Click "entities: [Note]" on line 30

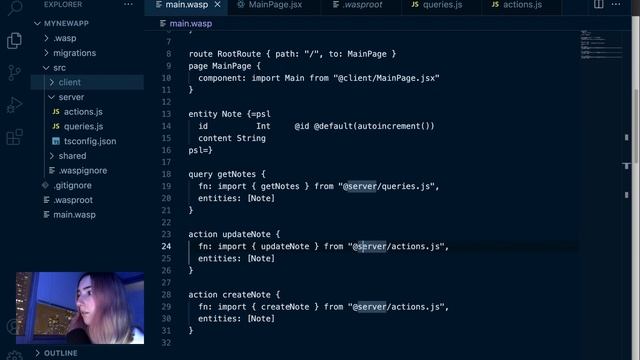tap(236, 318)
